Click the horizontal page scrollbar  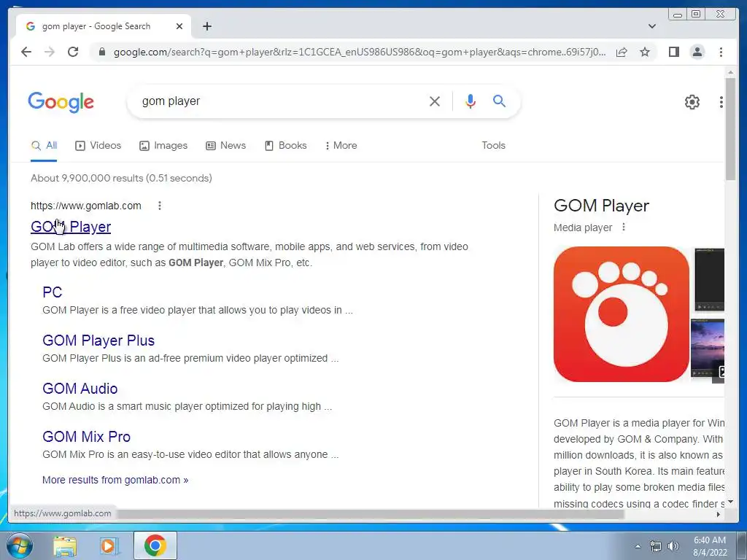[x=371, y=514]
